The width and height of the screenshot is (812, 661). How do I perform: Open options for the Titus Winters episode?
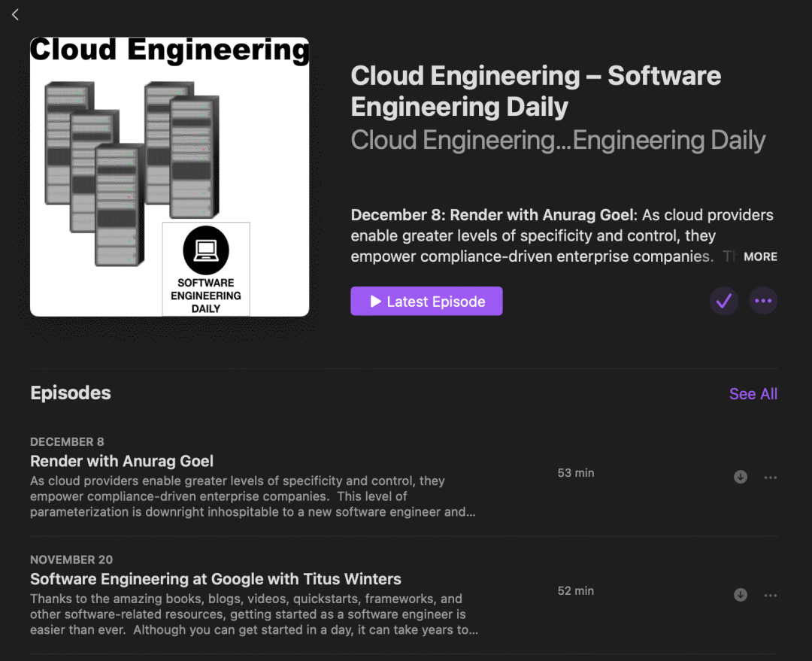pos(770,596)
